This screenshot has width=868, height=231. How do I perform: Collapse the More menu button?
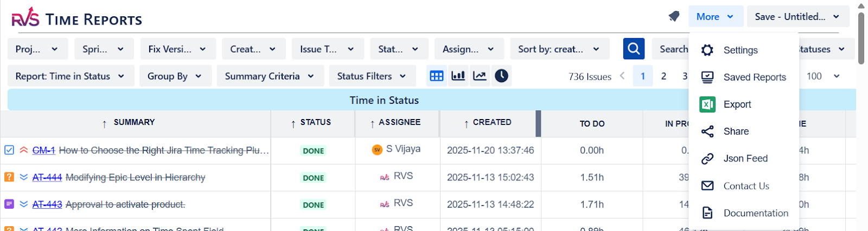click(715, 17)
